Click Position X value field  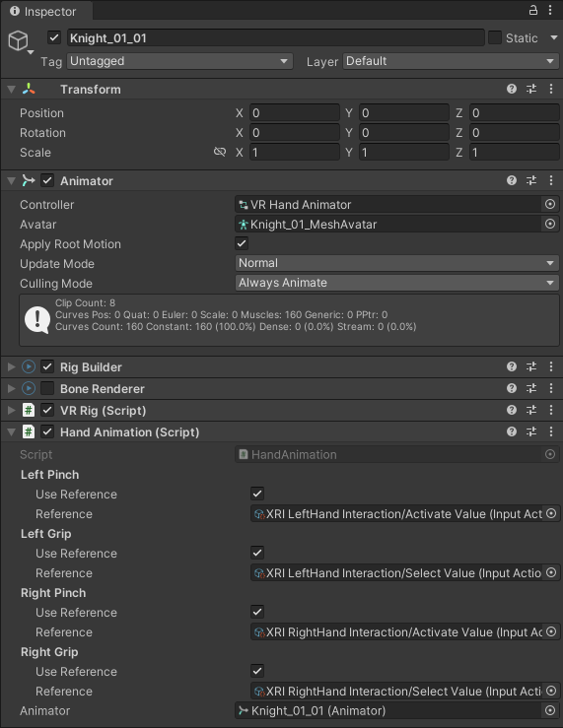click(295, 113)
